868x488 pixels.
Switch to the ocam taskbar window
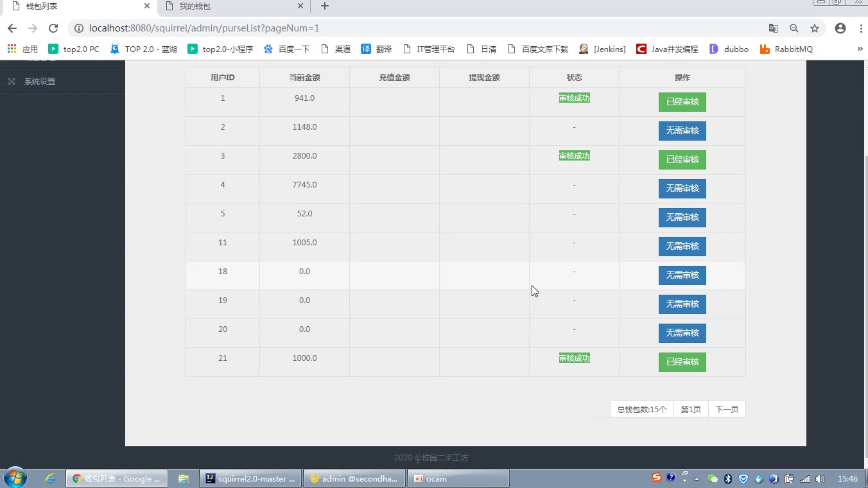click(458, 478)
